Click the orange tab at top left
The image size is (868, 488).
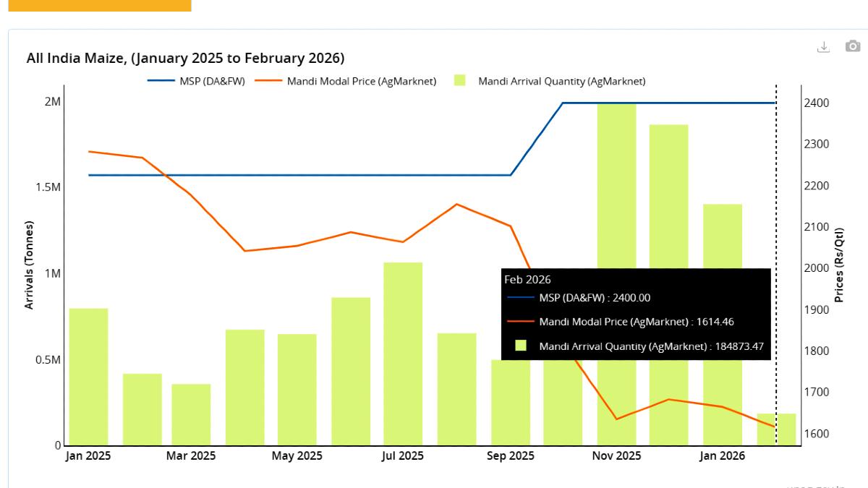(x=100, y=5)
